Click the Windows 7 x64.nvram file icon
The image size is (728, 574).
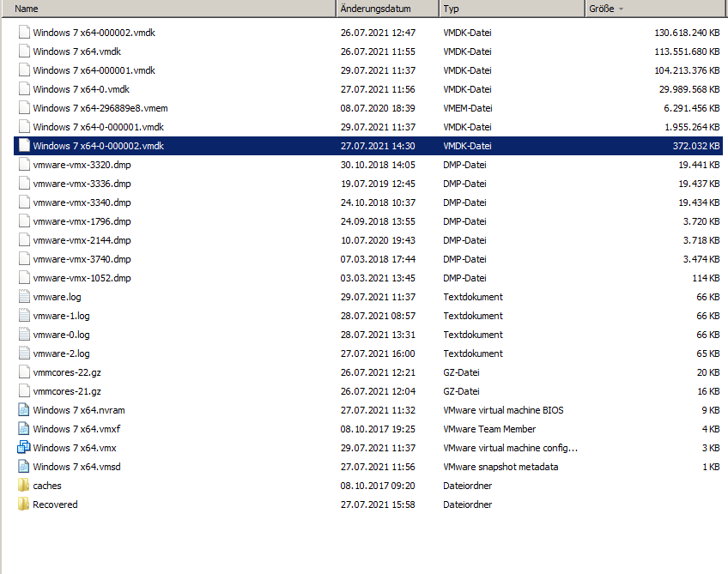pyautogui.click(x=23, y=410)
